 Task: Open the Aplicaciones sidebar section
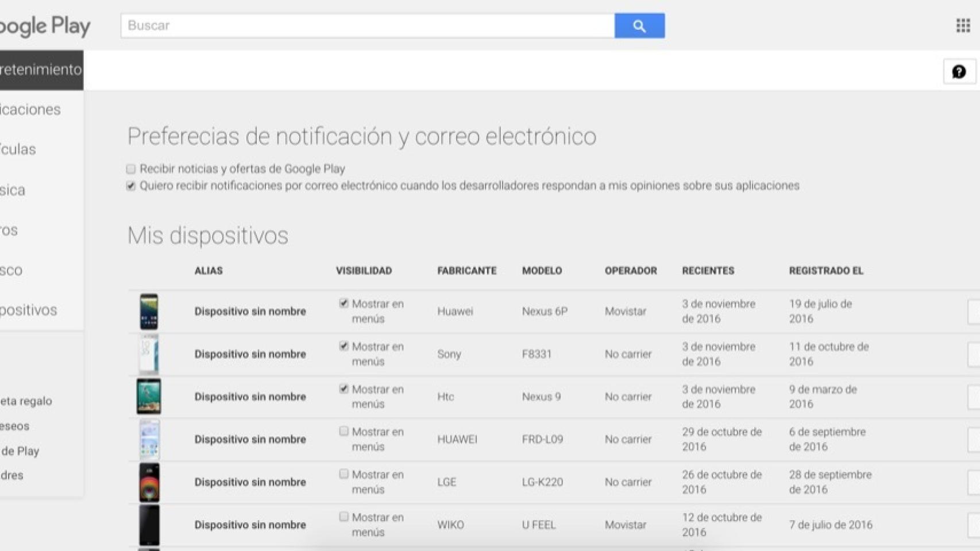pyautogui.click(x=30, y=110)
